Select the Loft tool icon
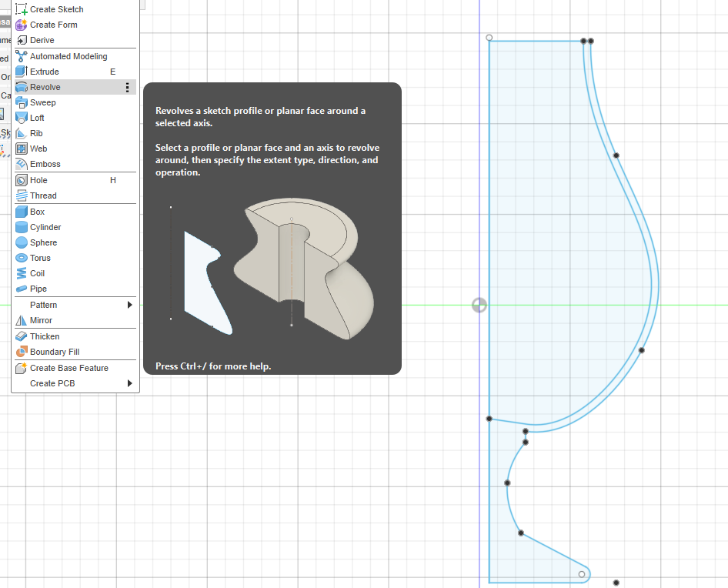Image resolution: width=728 pixels, height=588 pixels. point(22,118)
